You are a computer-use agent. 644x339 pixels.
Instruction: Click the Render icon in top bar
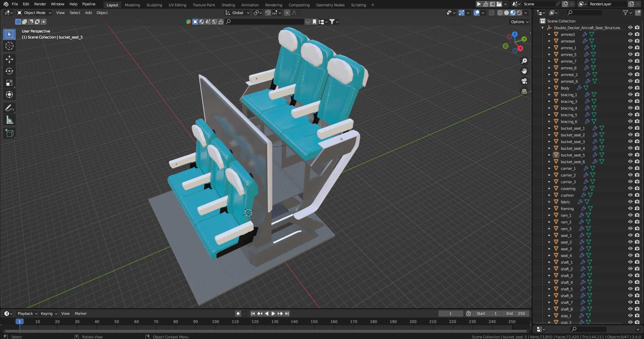click(x=479, y=4)
